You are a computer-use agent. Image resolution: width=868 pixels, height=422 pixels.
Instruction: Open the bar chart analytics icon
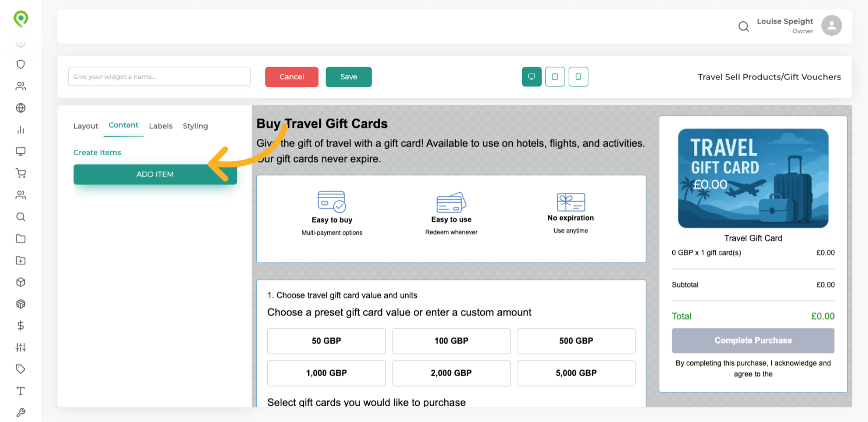[x=21, y=130]
